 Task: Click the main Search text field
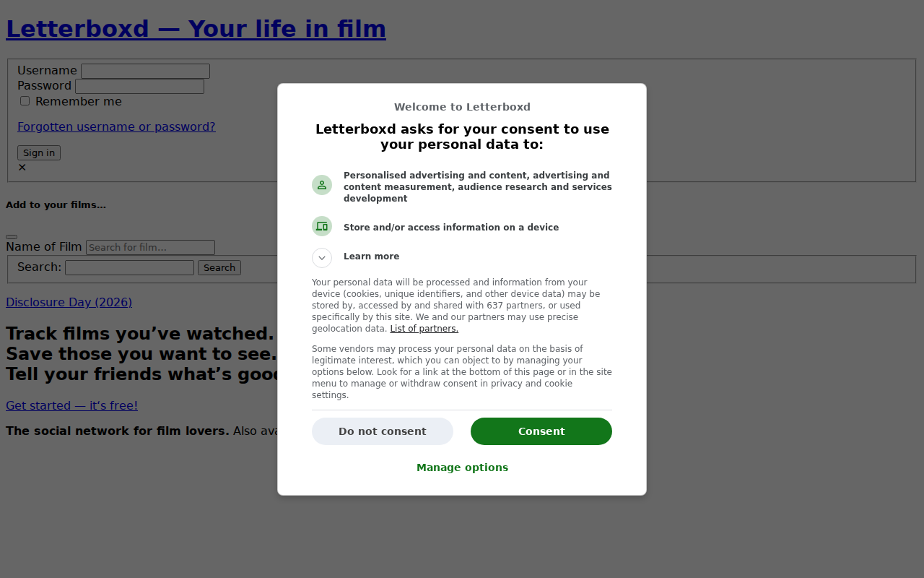[x=129, y=267]
